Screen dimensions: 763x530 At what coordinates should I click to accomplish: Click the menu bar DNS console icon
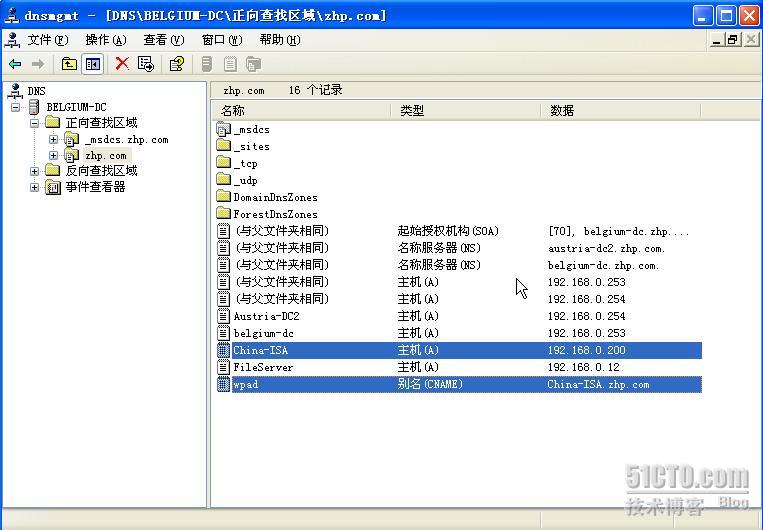[x=12, y=39]
